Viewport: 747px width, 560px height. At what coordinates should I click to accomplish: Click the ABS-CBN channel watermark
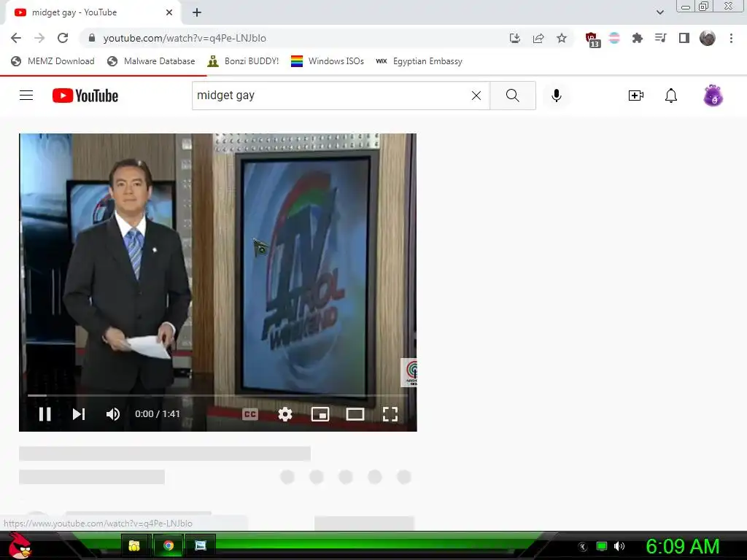point(410,372)
